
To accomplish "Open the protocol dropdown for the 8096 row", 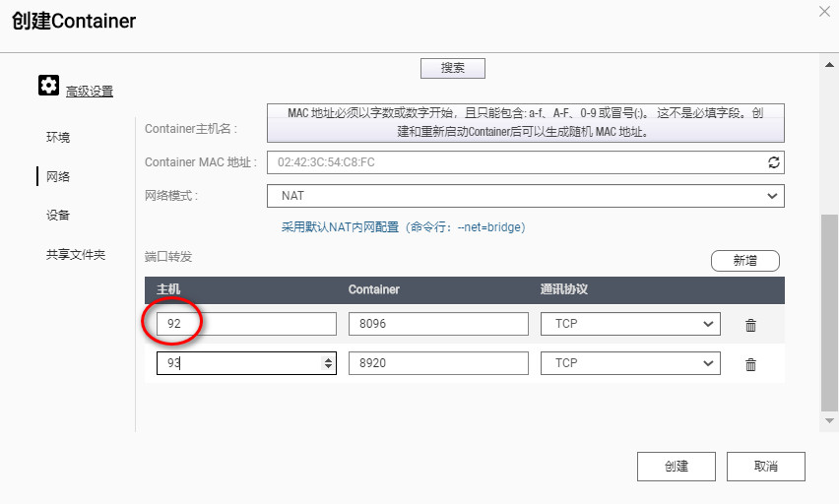I will pos(630,324).
